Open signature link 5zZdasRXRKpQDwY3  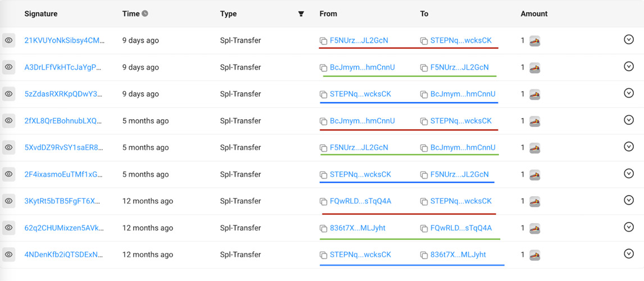(x=65, y=94)
